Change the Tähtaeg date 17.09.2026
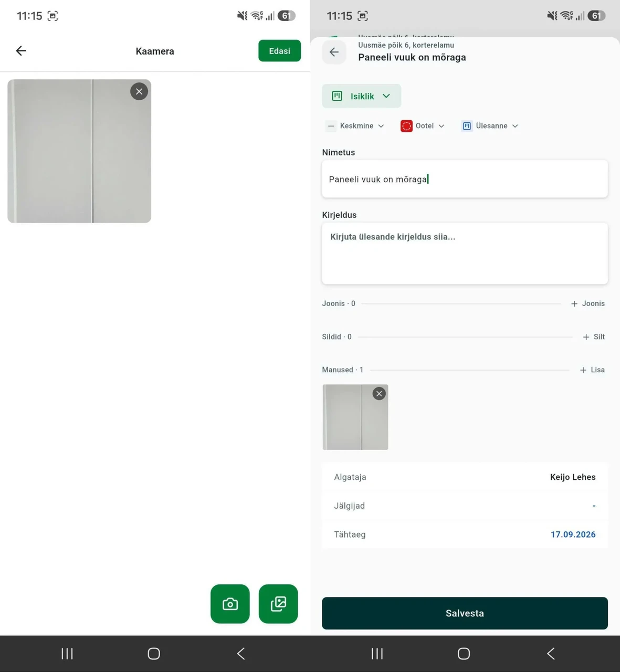The image size is (620, 672). click(x=573, y=534)
